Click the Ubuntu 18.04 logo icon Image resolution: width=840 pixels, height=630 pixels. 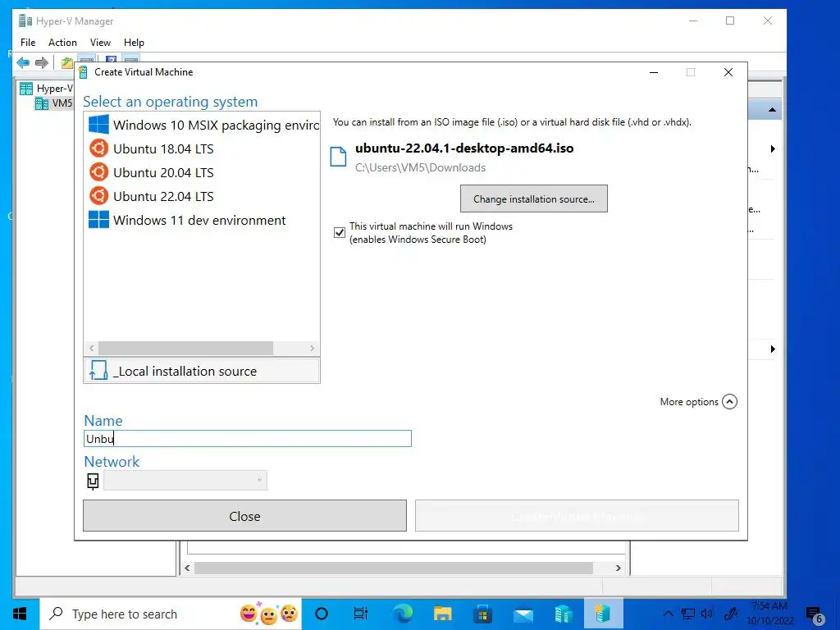coord(98,148)
